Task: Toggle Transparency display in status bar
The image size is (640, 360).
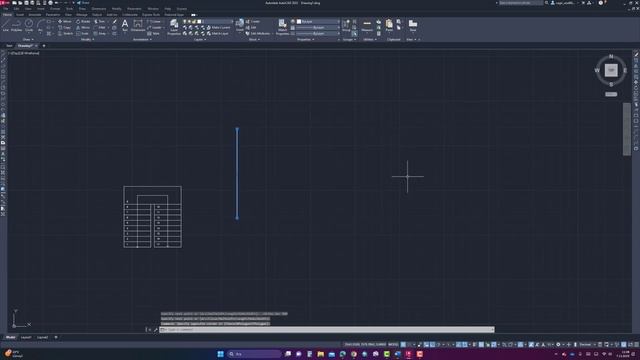Action: (x=481, y=344)
